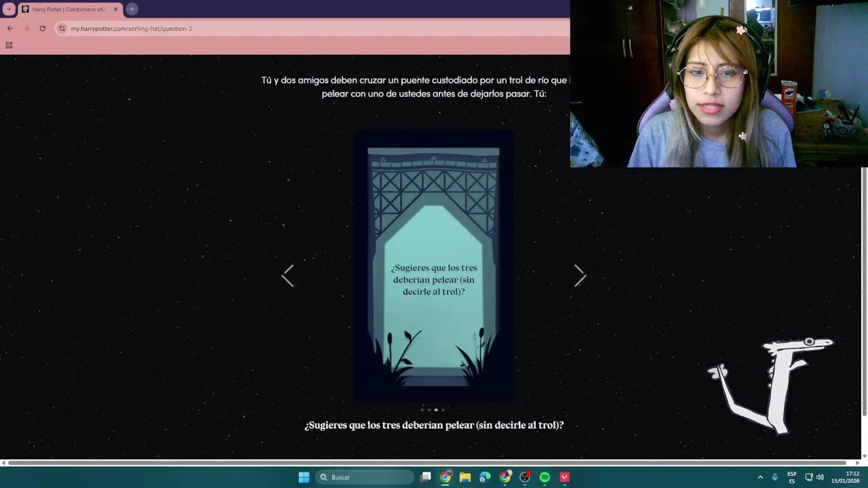The height and width of the screenshot is (488, 868).
Task: Open the apps grid in bookmarks bar
Action: pos(9,45)
